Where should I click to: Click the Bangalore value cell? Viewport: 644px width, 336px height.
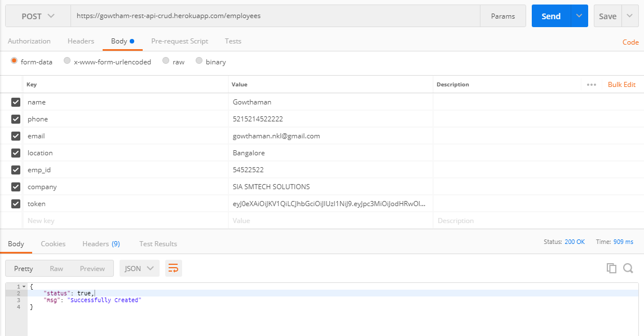(x=330, y=152)
